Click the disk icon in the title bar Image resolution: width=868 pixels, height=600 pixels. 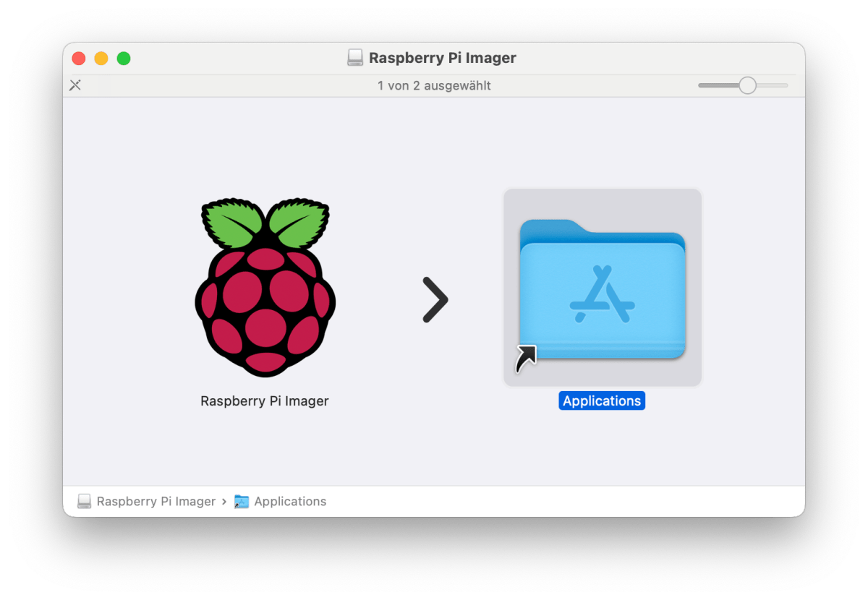354,58
